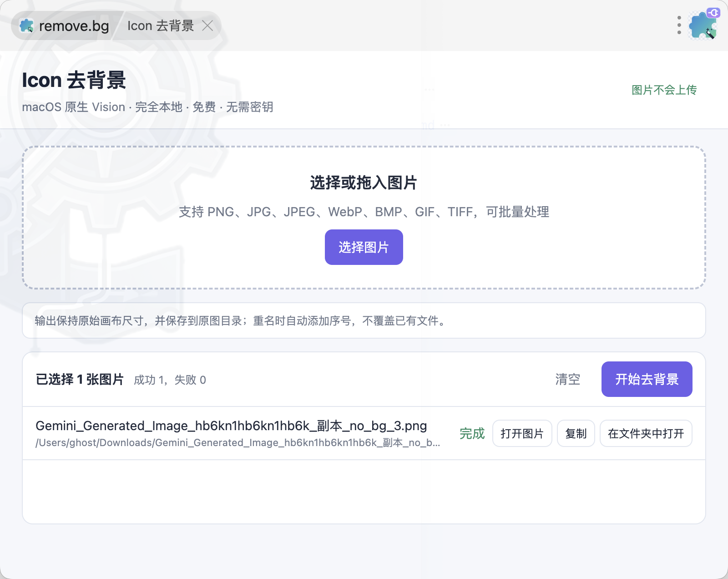Click the extension puzzle icon at top right
This screenshot has height=579, width=728.
tap(703, 25)
